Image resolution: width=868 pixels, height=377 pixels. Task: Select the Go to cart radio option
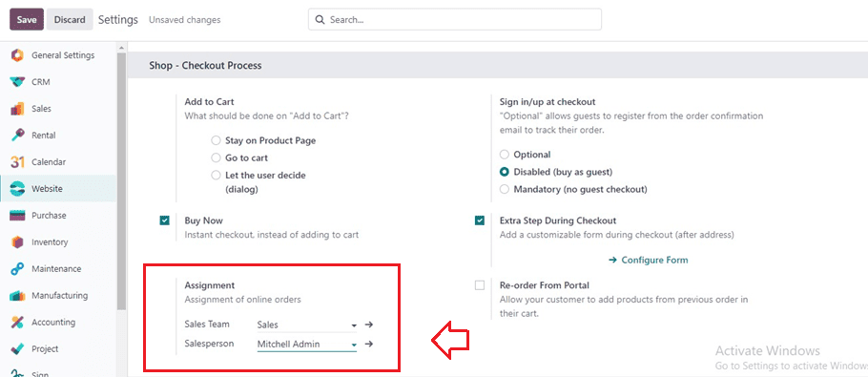tap(216, 158)
